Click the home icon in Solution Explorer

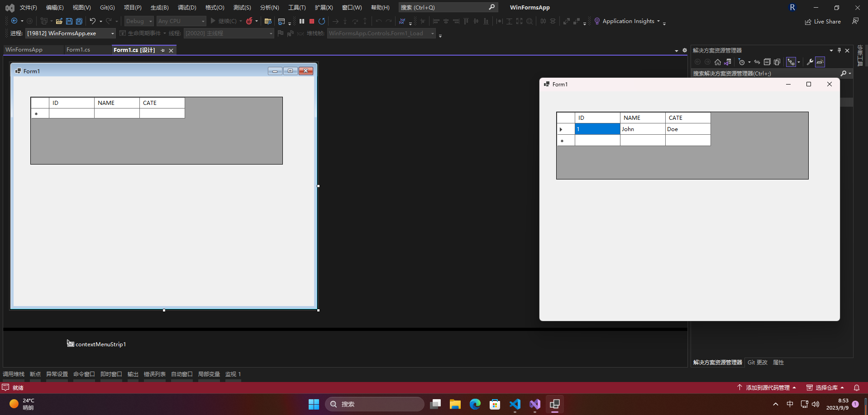click(x=718, y=62)
